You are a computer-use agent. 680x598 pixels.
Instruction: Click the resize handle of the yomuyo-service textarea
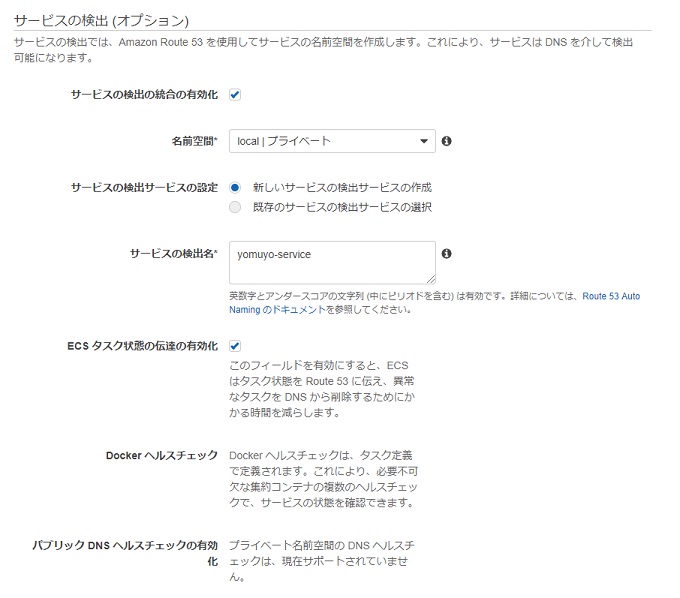tap(431, 279)
